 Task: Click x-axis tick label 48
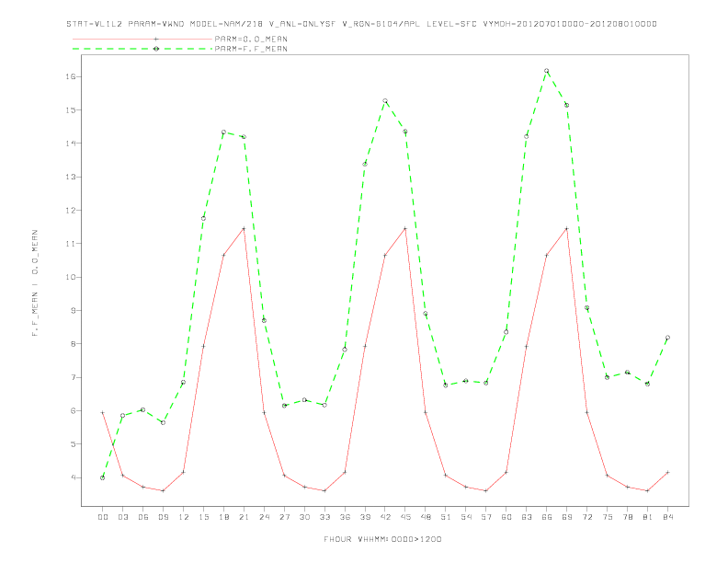tap(426, 517)
